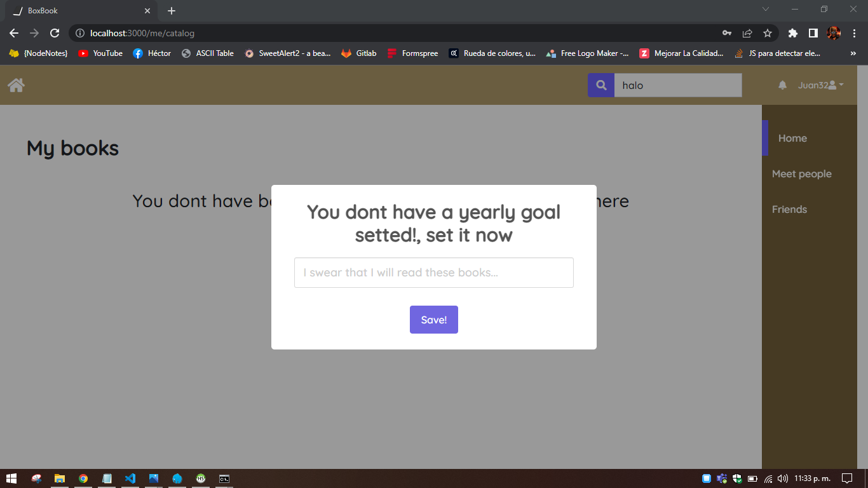Screen dimensions: 868x488
Task: Click the purple search magnifier button
Action: pos(601,85)
